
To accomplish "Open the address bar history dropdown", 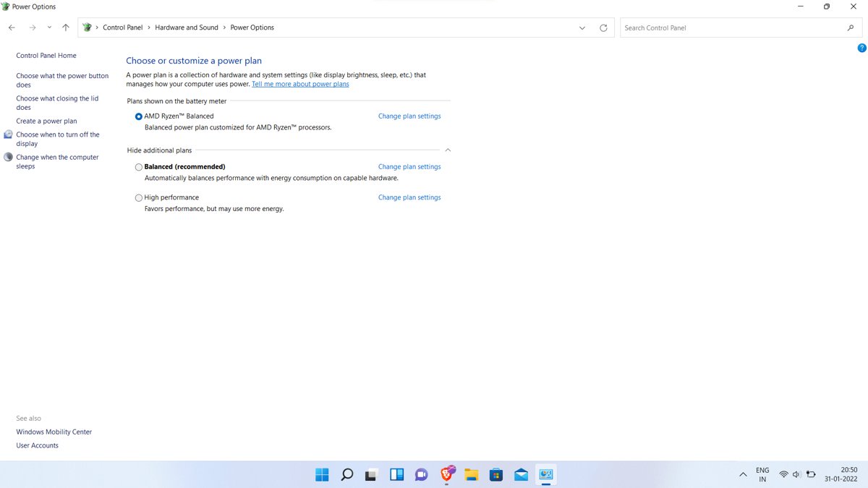I will [583, 27].
